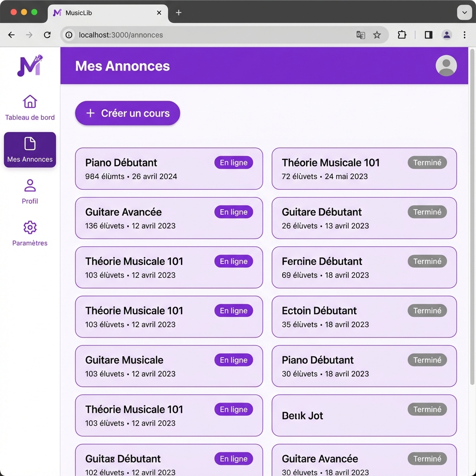Bookmark this page with the star icon

[377, 35]
